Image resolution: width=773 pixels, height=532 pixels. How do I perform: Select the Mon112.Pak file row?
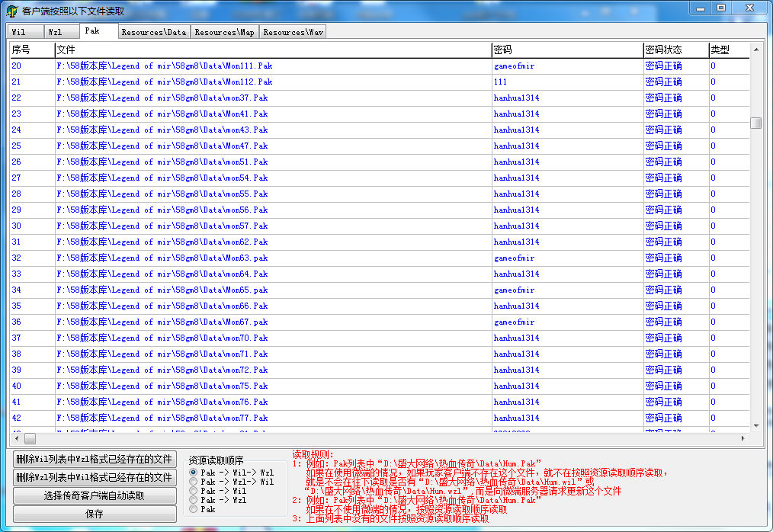click(x=380, y=82)
